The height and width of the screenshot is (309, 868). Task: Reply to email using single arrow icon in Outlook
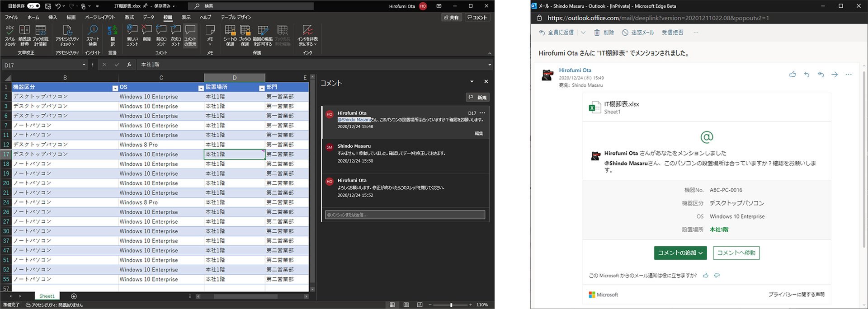[x=807, y=75]
